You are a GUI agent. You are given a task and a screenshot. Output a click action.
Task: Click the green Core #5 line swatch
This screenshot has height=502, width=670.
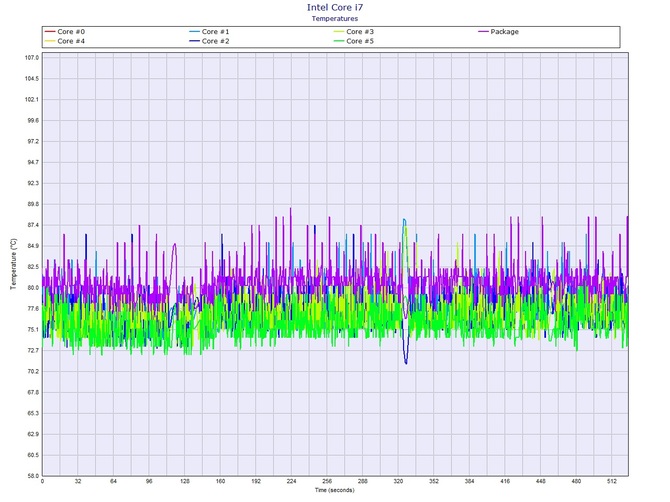339,41
